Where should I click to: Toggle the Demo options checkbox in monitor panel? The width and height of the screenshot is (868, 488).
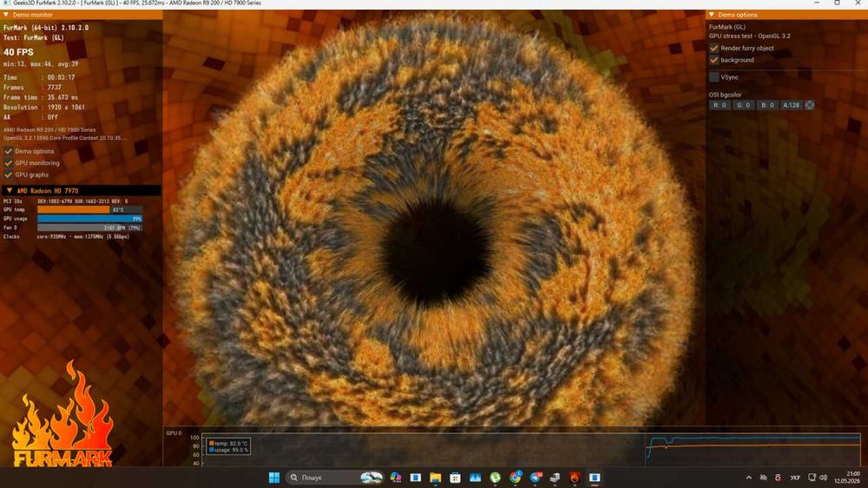pos(9,151)
